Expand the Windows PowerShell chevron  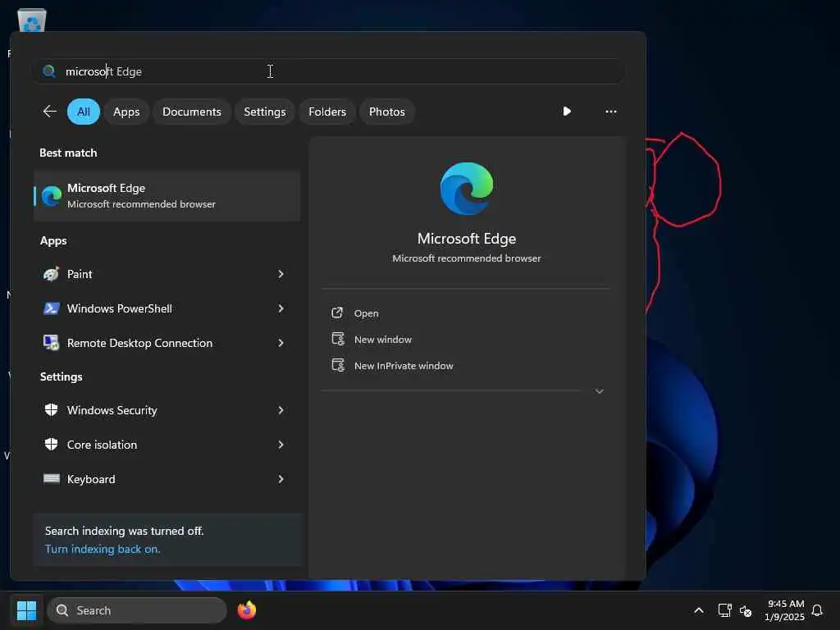pos(281,308)
